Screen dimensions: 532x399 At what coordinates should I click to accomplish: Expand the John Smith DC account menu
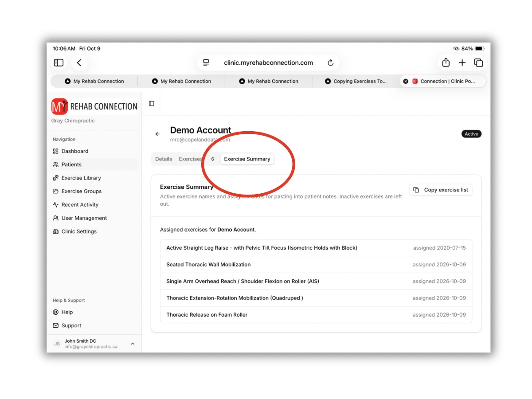click(x=94, y=344)
